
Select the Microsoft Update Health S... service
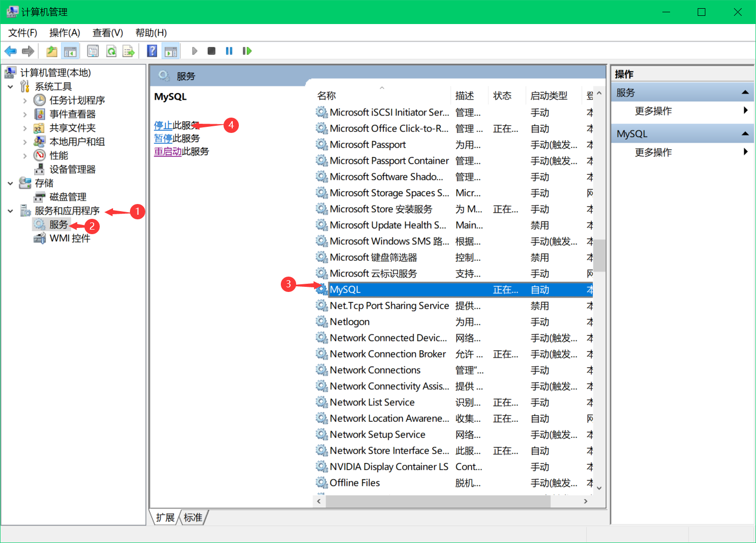point(454,225)
